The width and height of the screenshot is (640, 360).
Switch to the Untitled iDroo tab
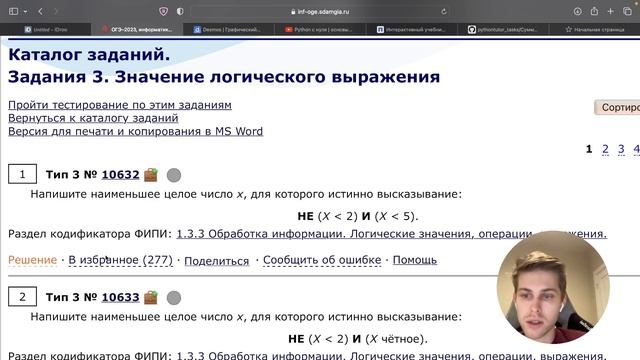[46, 29]
